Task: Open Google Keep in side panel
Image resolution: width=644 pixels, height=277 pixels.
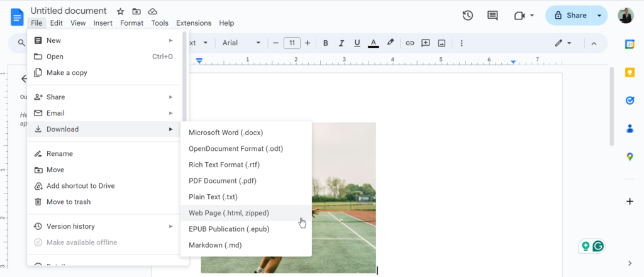Action: pyautogui.click(x=630, y=72)
